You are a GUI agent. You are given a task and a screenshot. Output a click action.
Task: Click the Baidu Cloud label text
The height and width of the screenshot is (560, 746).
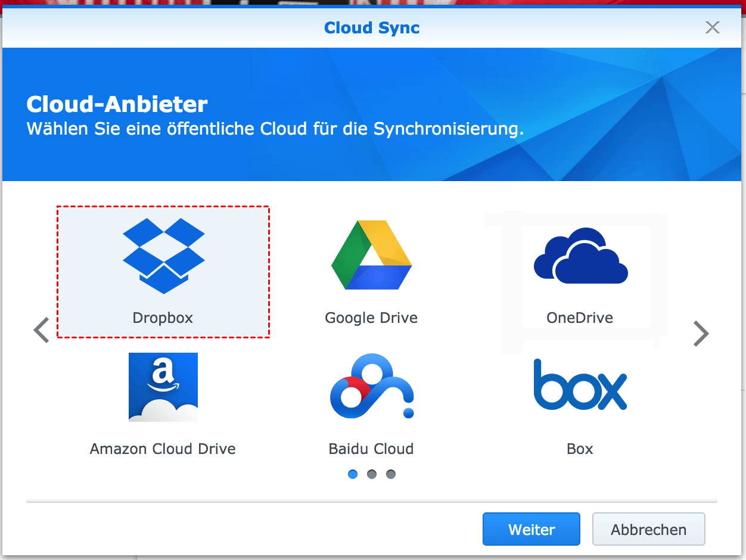[x=371, y=449]
